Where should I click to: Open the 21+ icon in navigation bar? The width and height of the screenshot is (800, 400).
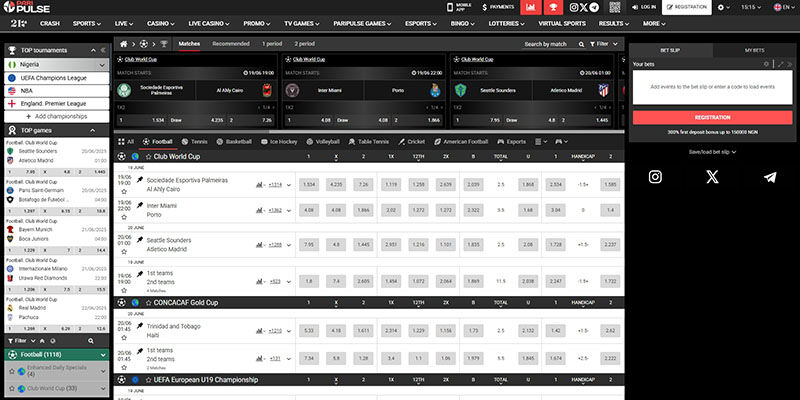(x=18, y=23)
